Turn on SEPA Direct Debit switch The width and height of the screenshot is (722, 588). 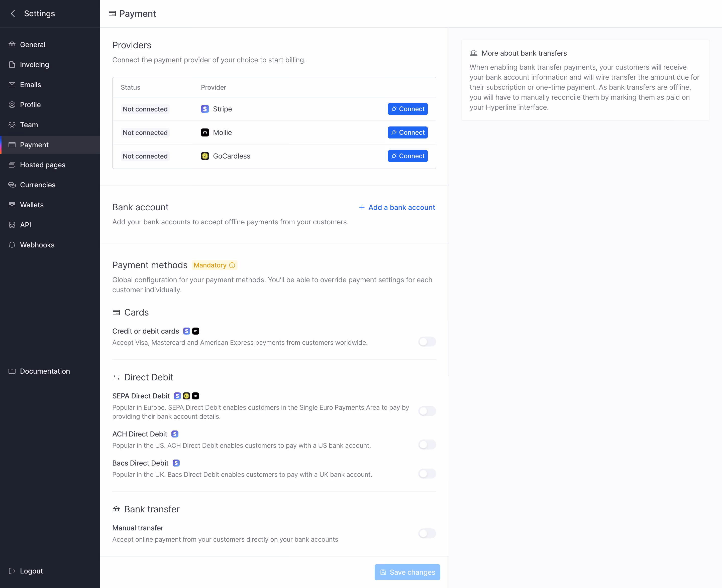coord(427,411)
